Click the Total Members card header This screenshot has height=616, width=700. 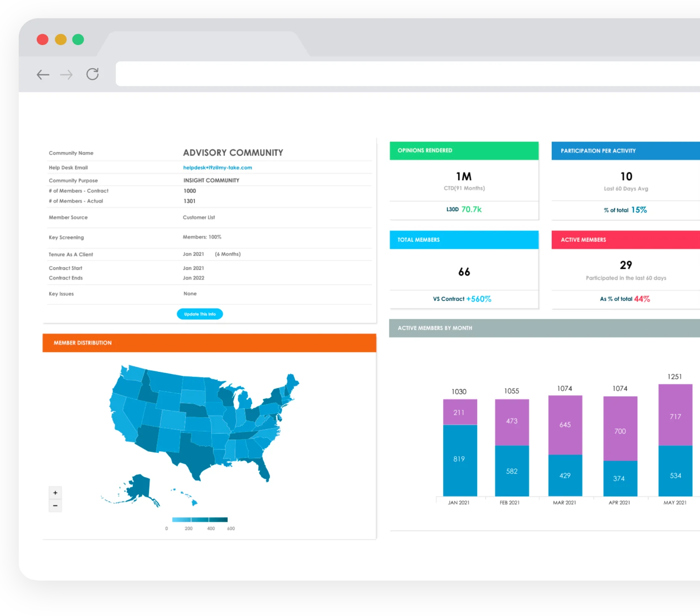464,240
